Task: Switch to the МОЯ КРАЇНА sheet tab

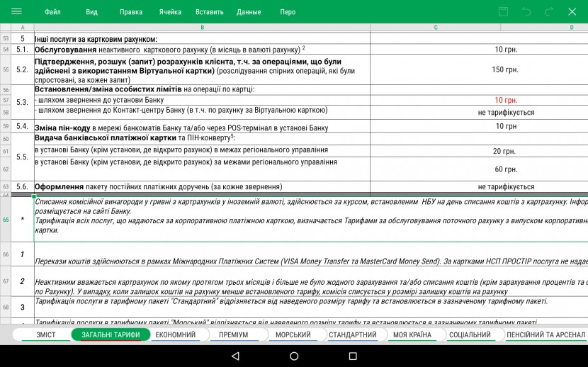Action: click(412, 334)
